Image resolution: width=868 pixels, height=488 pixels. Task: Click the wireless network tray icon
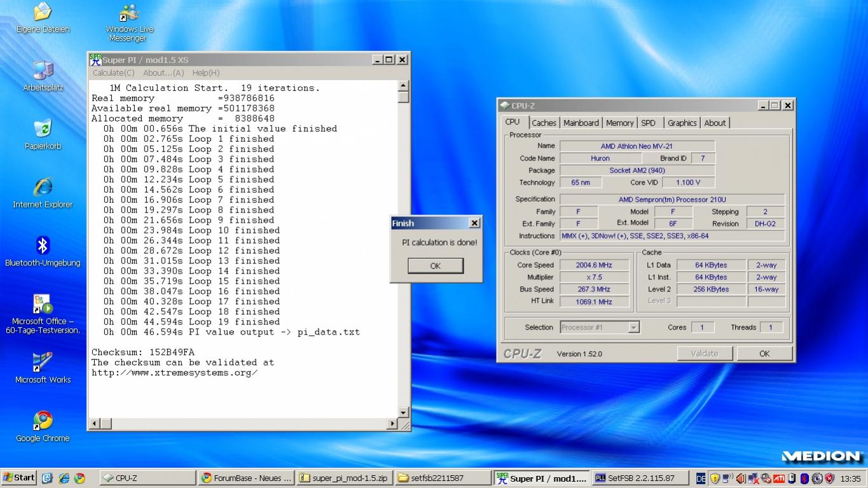pyautogui.click(x=727, y=478)
